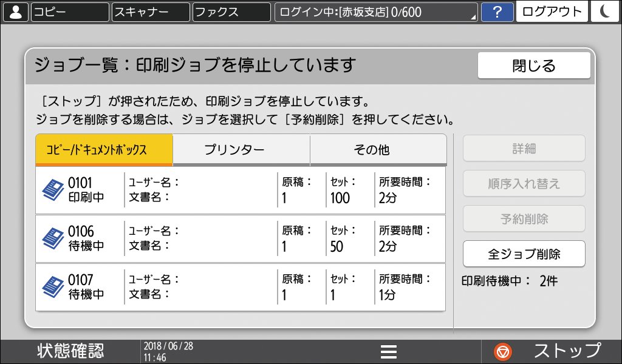Open the help screen via the ? icon
This screenshot has height=364, width=622.
(x=498, y=12)
